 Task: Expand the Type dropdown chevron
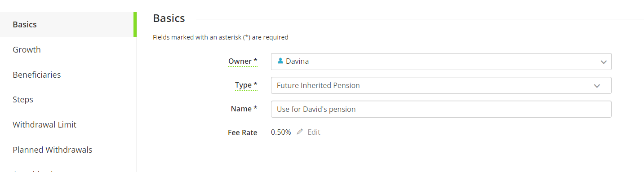click(x=597, y=86)
